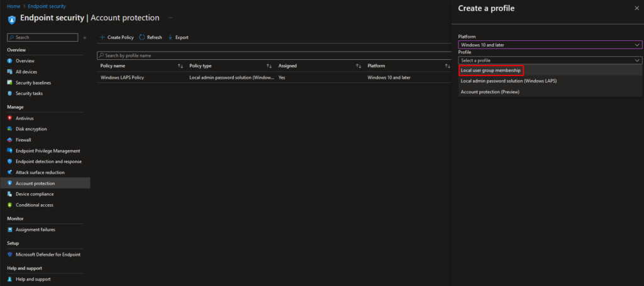Click the All devices icon

click(x=10, y=72)
